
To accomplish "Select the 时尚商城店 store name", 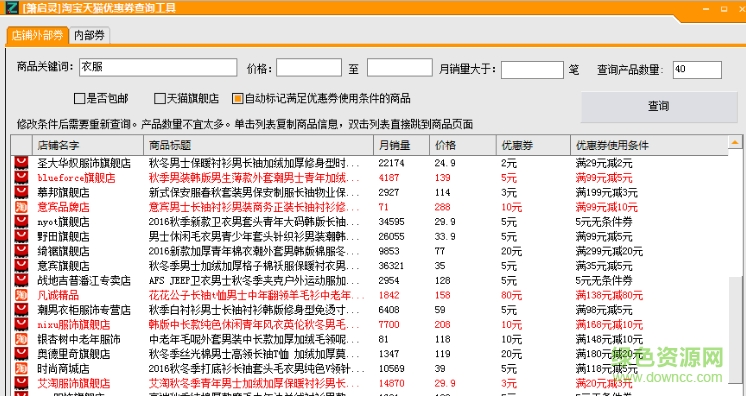I will coord(63,369).
